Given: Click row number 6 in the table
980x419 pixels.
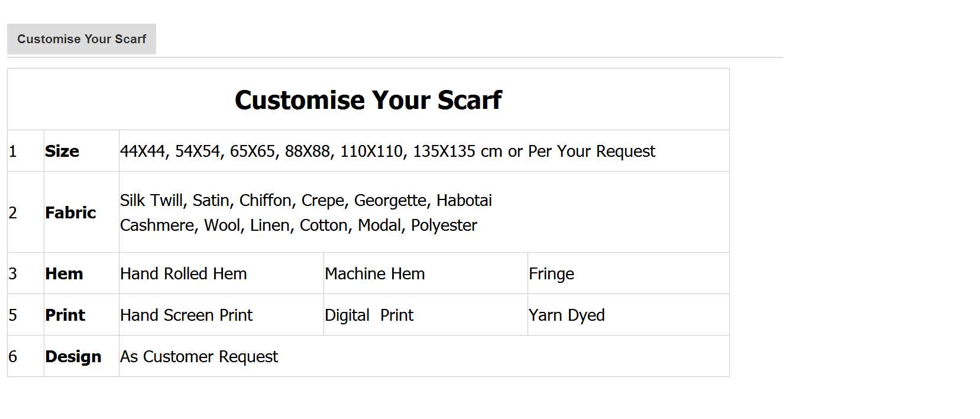Looking at the screenshot, I should tap(13, 357).
